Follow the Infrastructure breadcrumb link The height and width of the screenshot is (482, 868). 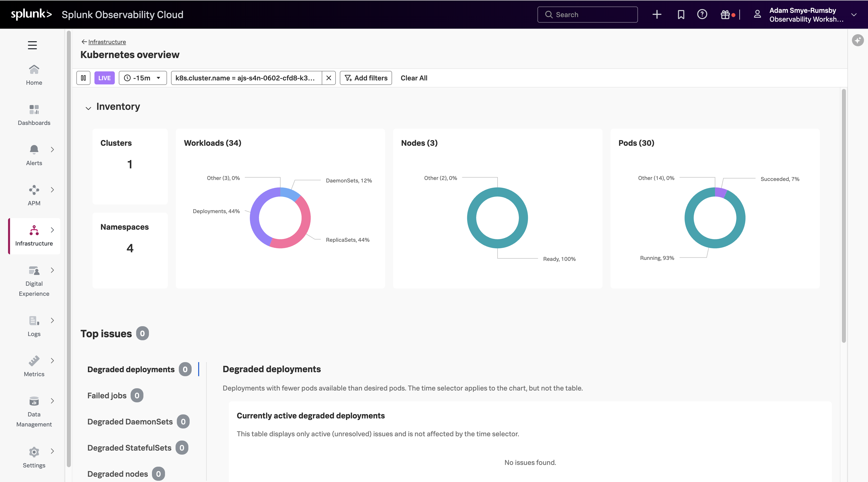pyautogui.click(x=107, y=42)
